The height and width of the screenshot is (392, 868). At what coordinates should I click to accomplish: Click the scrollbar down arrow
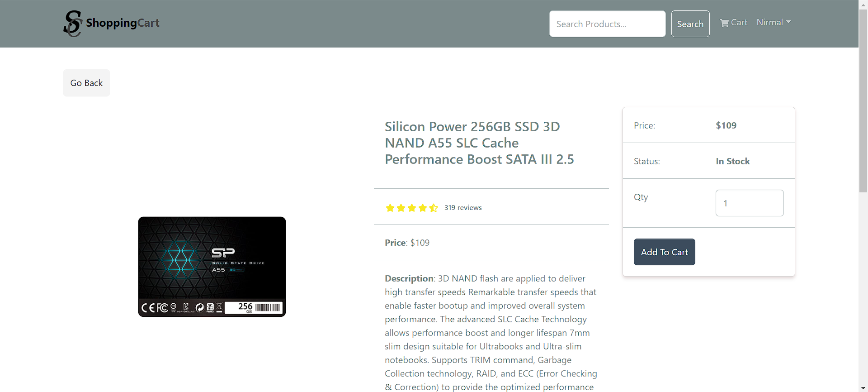click(x=863, y=388)
